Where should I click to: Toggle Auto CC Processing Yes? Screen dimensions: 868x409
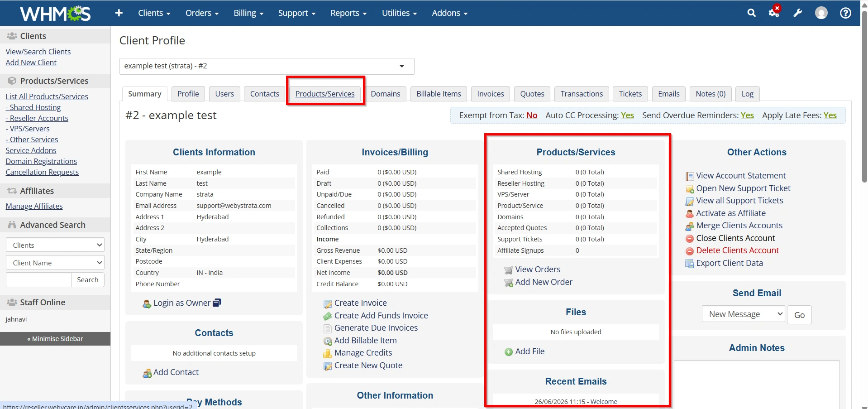click(627, 115)
